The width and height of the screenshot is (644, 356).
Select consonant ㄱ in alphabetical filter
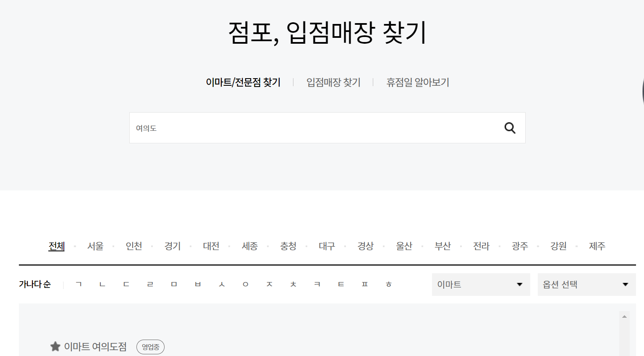point(79,284)
